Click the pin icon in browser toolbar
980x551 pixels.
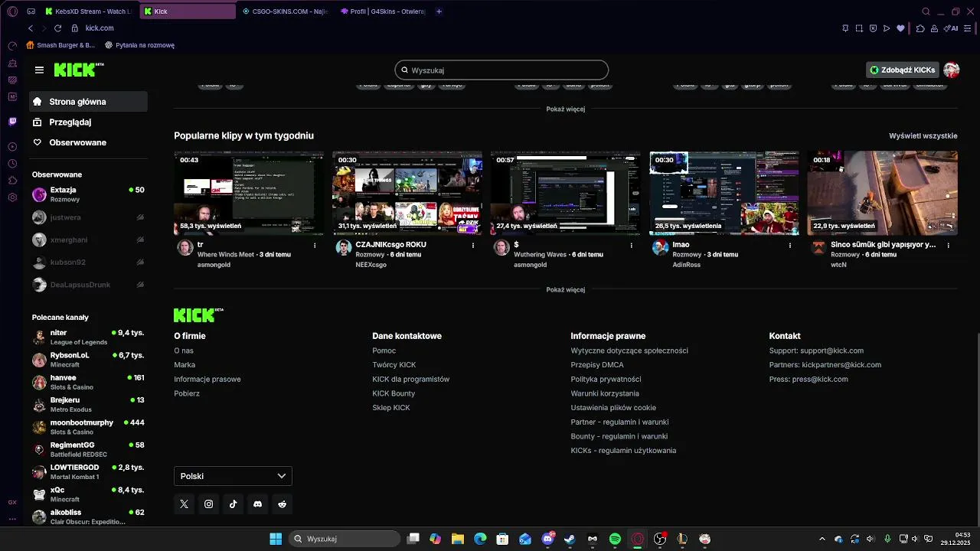point(845,28)
